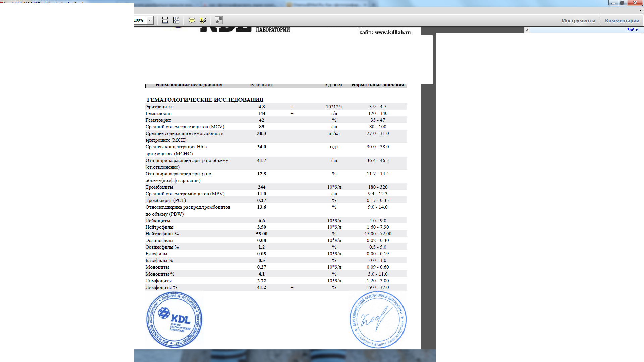This screenshot has width=644, height=362.
Task: Click the KDL blue round stamp
Action: pyautogui.click(x=174, y=319)
